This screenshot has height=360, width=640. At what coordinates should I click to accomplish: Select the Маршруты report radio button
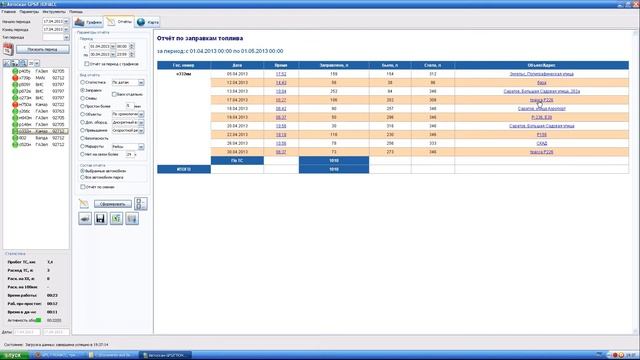coord(82,146)
